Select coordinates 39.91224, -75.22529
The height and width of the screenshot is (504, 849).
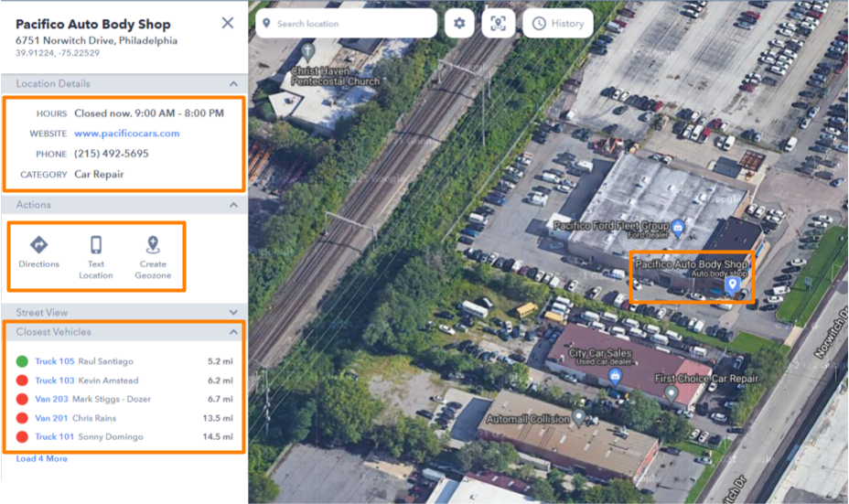[58, 53]
